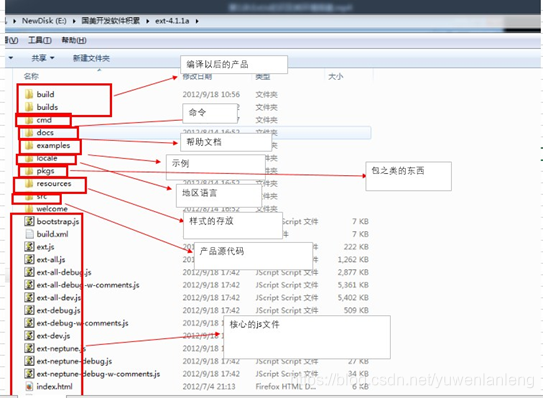Click the ext-dev.js file icon
This screenshot has width=543, height=398.
pyautogui.click(x=29, y=336)
